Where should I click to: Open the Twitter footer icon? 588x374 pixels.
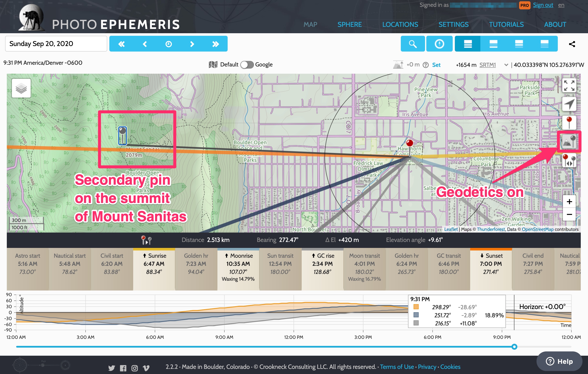click(x=112, y=368)
